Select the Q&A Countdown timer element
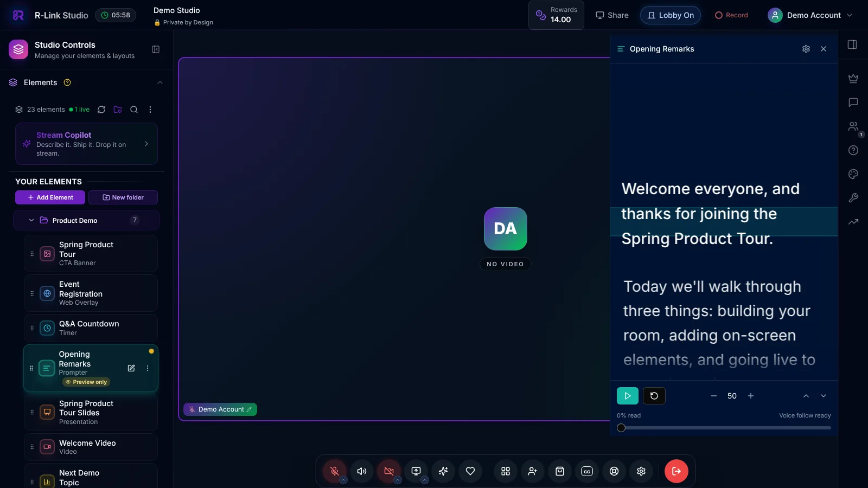The width and height of the screenshot is (868, 488). pyautogui.click(x=91, y=328)
